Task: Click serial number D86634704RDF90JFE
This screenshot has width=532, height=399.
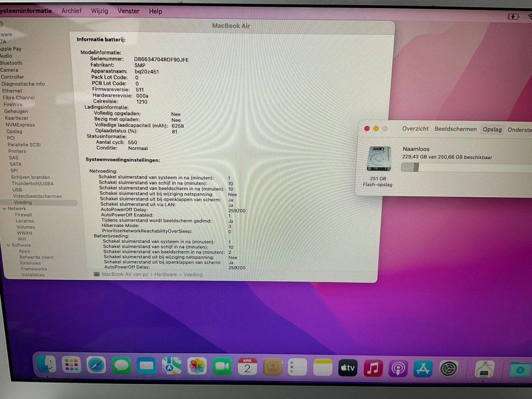Action: pos(161,60)
